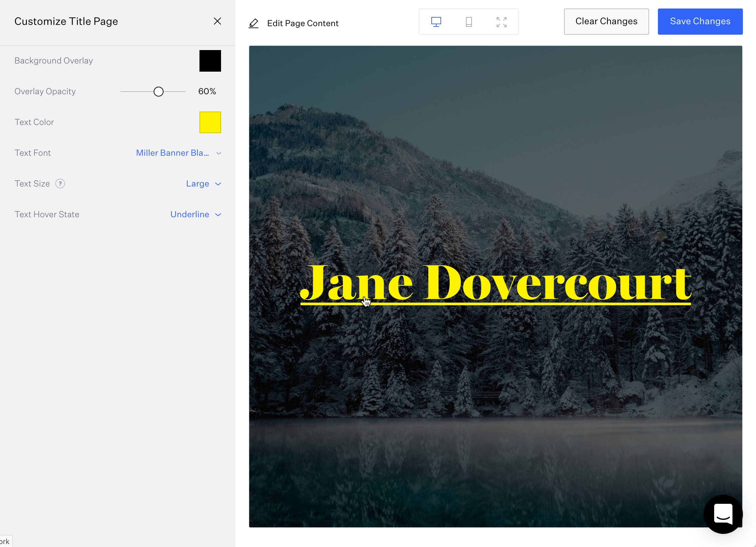This screenshot has height=547, width=756.
Task: Click the Overlay Opacity label
Action: (x=45, y=92)
